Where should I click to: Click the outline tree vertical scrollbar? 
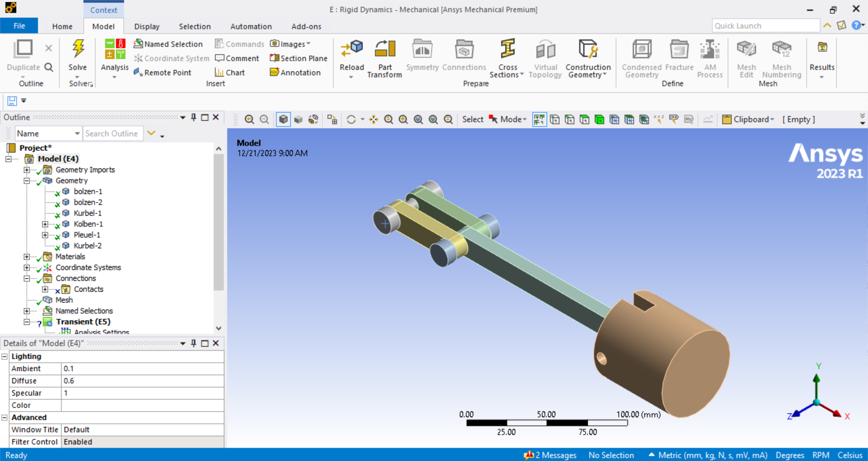[x=219, y=222]
